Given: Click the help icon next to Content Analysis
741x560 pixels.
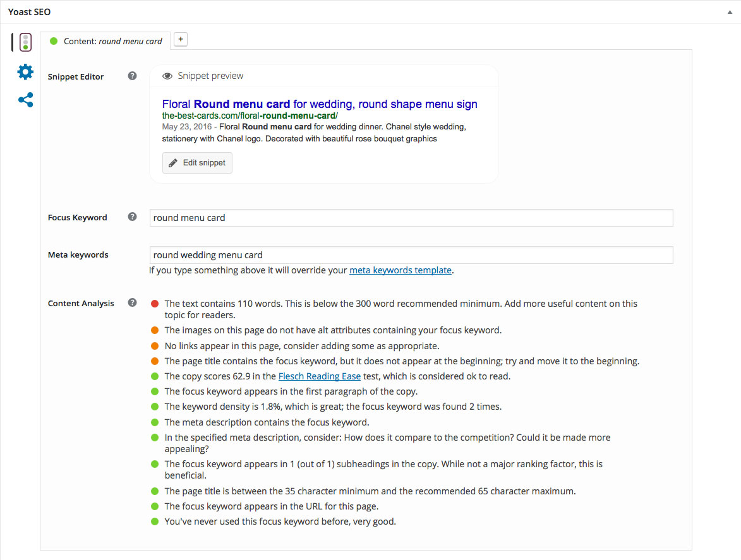Looking at the screenshot, I should click(x=132, y=302).
